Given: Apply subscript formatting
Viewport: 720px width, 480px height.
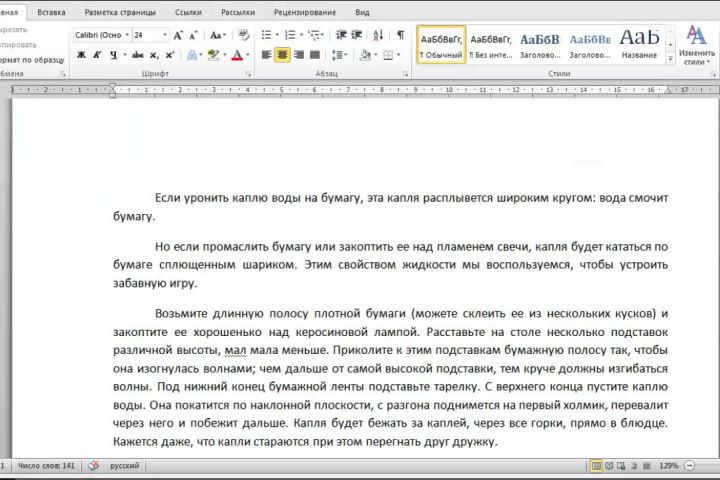Looking at the screenshot, I should 154,55.
